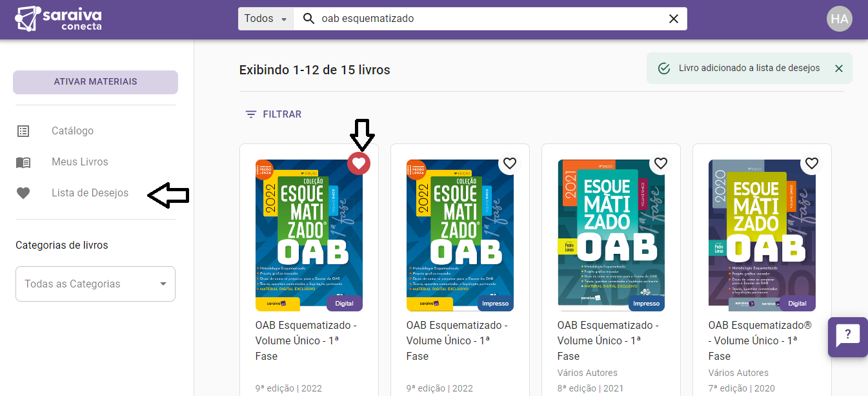Click the Impresso badge on 2021 book
The height and width of the screenshot is (396, 868).
point(646,304)
